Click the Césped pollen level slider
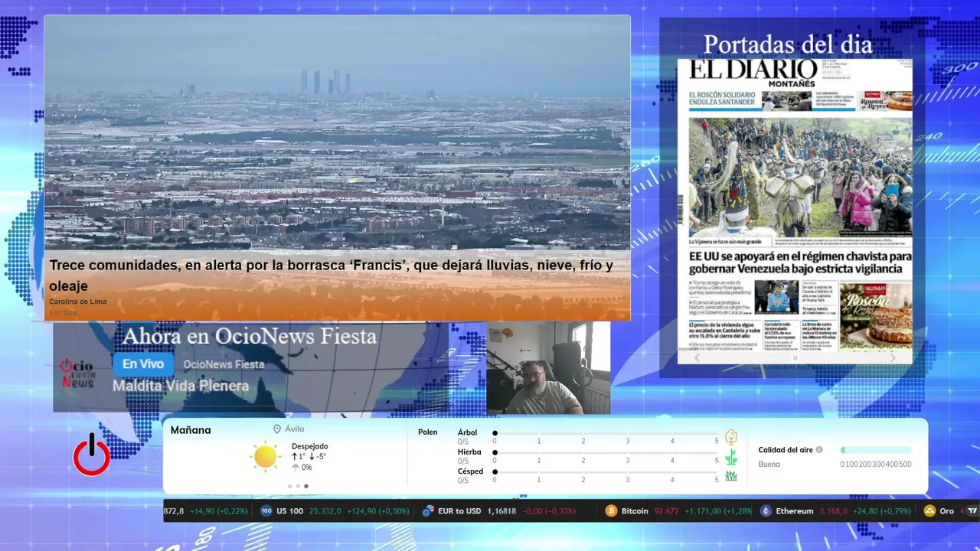The image size is (980, 551). 606,471
